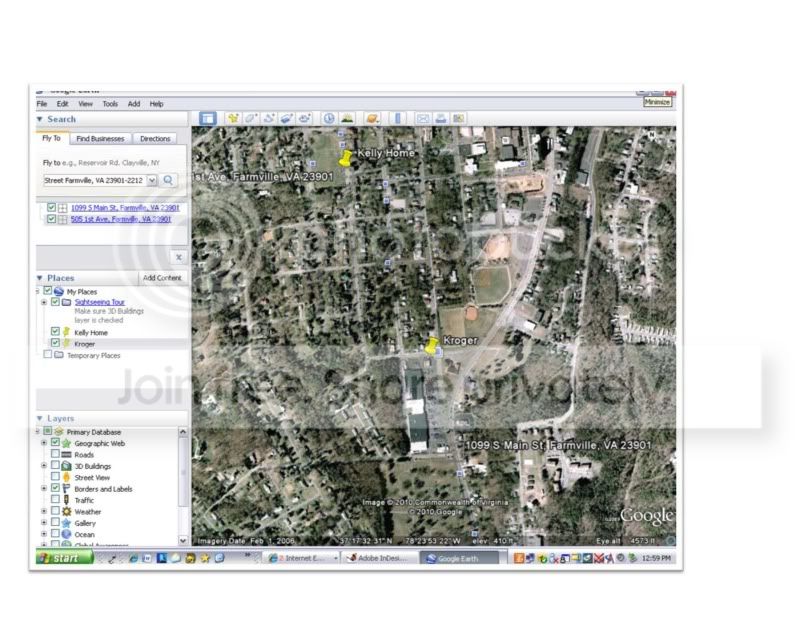This screenshot has width=800, height=618.
Task: Open the Fly To address dropdown arrow
Action: click(x=152, y=180)
